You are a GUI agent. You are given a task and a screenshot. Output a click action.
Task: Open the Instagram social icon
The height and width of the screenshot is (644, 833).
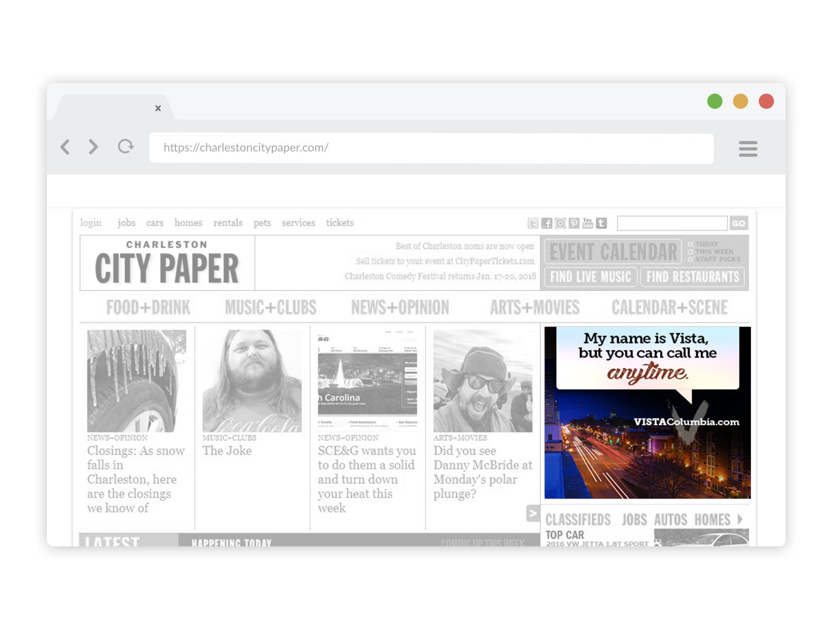click(561, 223)
